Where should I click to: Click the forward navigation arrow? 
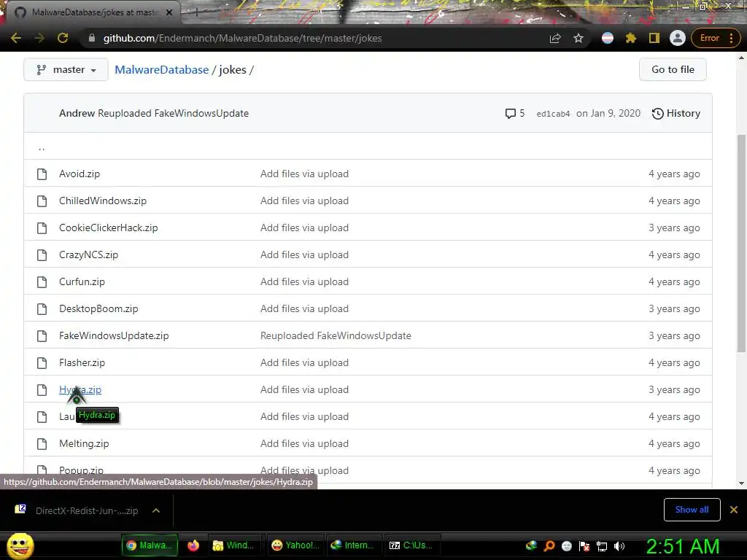click(39, 38)
